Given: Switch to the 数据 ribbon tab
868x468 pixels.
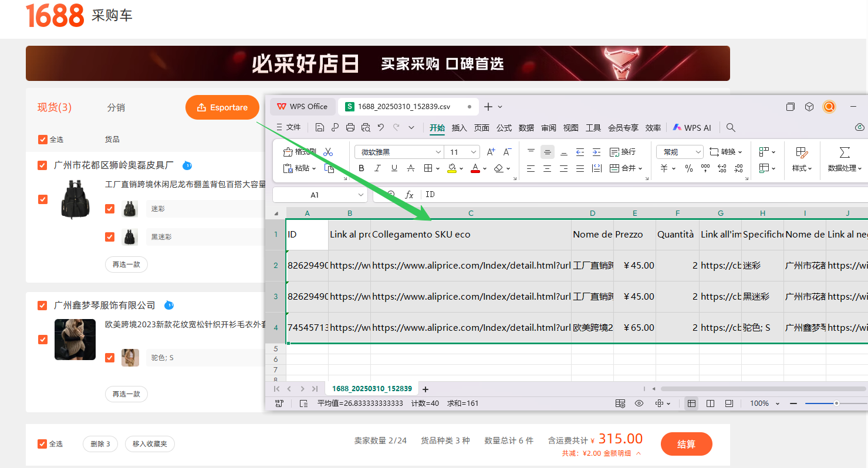Looking at the screenshot, I should (526, 128).
